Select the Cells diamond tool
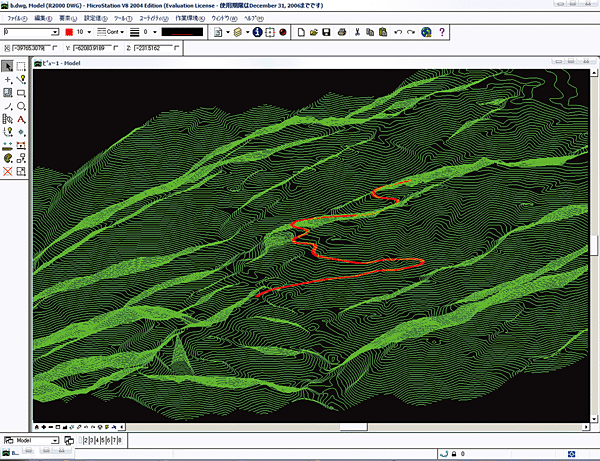The height and width of the screenshot is (461, 600). point(21,132)
